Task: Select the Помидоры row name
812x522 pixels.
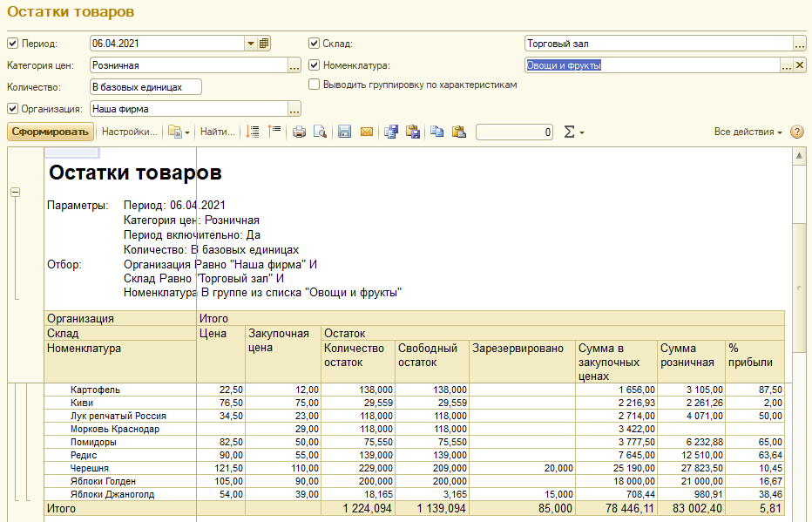Action: (93, 442)
